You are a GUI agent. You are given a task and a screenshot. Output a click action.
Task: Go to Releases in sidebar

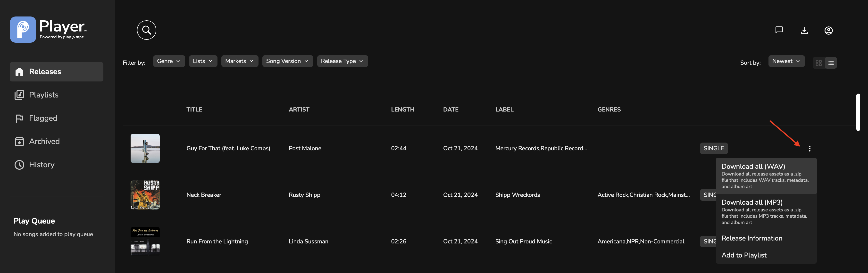56,72
